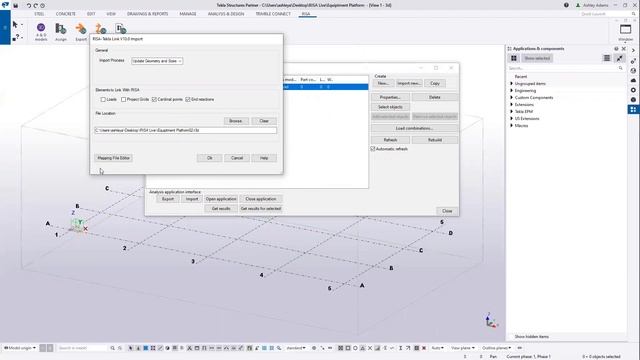This screenshot has height=360, width=640.
Task: Click the main menu hamburger on blue strip
Action: 5,28
